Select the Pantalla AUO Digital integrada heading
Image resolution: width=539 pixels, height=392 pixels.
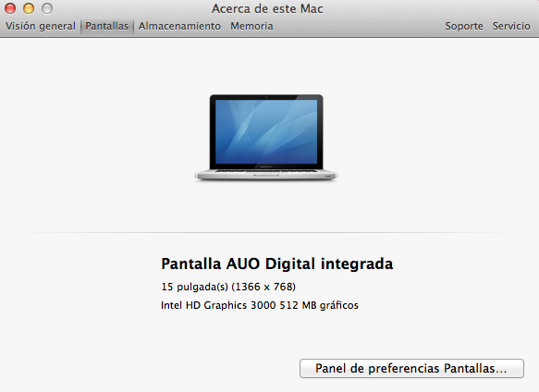coord(277,263)
